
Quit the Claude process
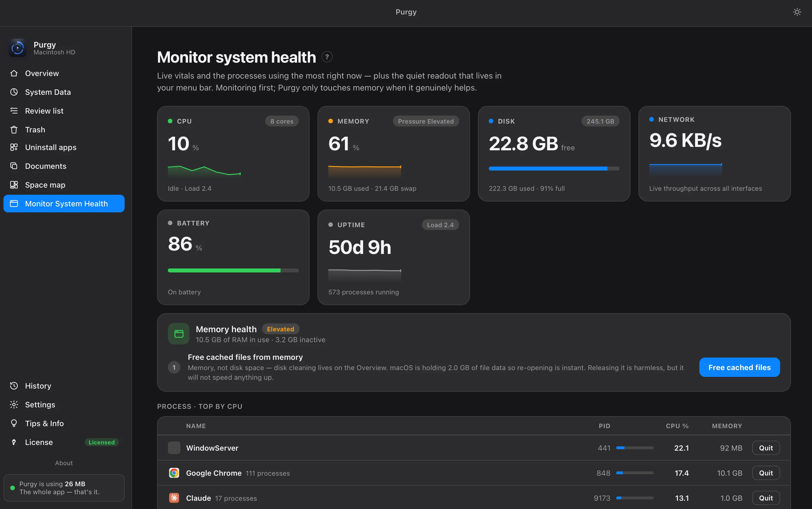766,498
